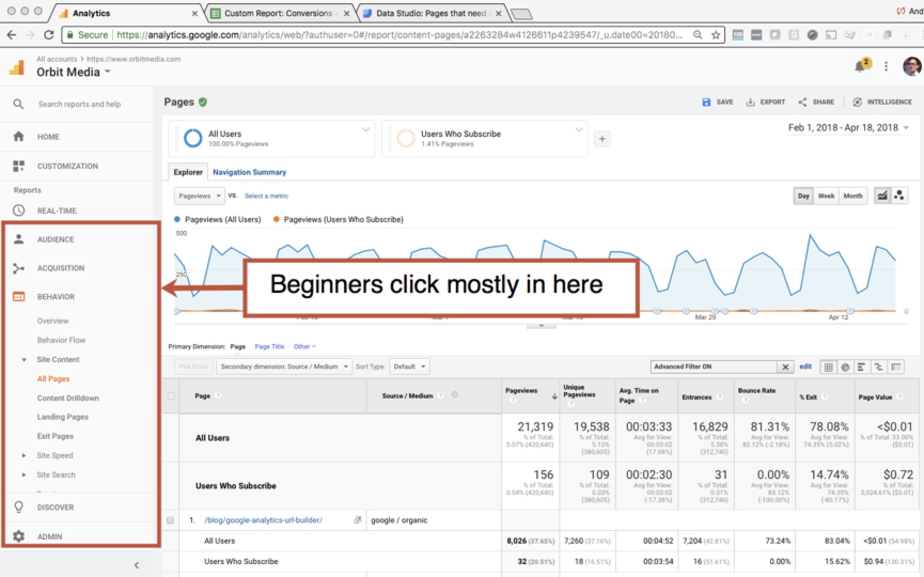Select the Explorer tab
Image resolution: width=924 pixels, height=577 pixels.
pyautogui.click(x=188, y=172)
